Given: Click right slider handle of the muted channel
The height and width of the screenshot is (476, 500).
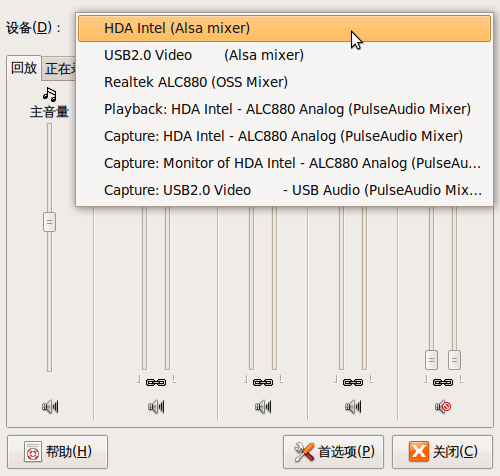Looking at the screenshot, I should (x=454, y=360).
